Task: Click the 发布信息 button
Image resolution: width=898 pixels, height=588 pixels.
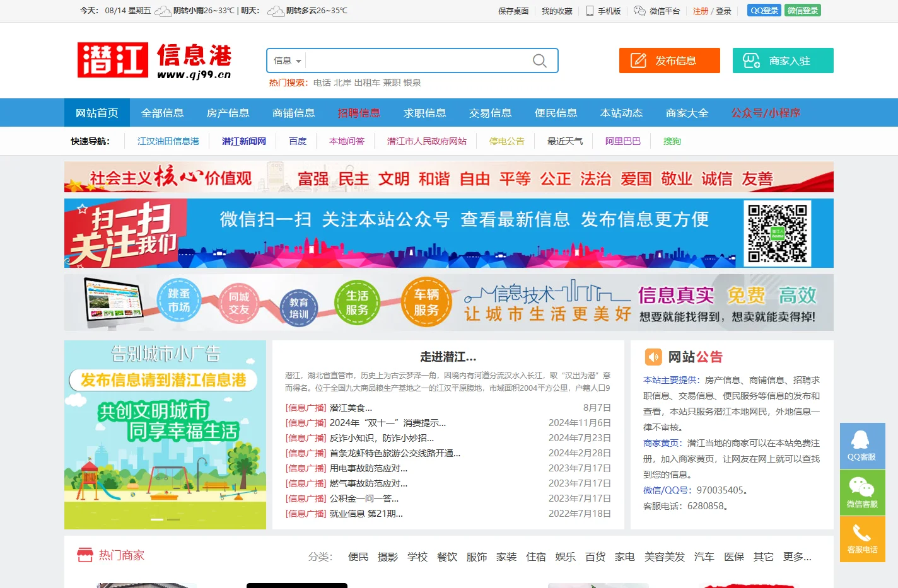Action: [669, 61]
